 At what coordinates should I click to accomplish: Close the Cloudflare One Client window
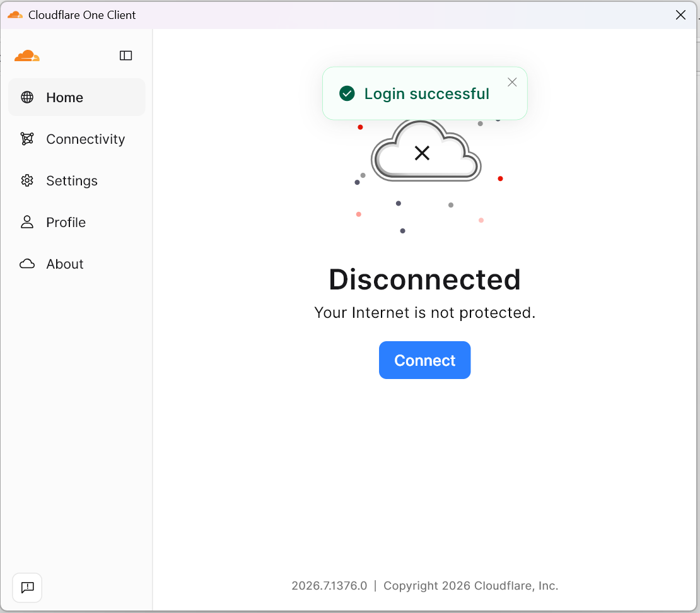pyautogui.click(x=680, y=15)
